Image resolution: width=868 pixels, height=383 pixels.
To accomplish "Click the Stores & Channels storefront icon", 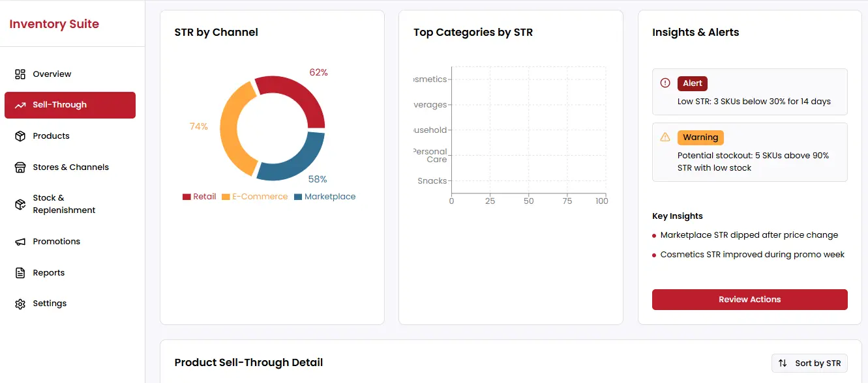I will [x=20, y=167].
